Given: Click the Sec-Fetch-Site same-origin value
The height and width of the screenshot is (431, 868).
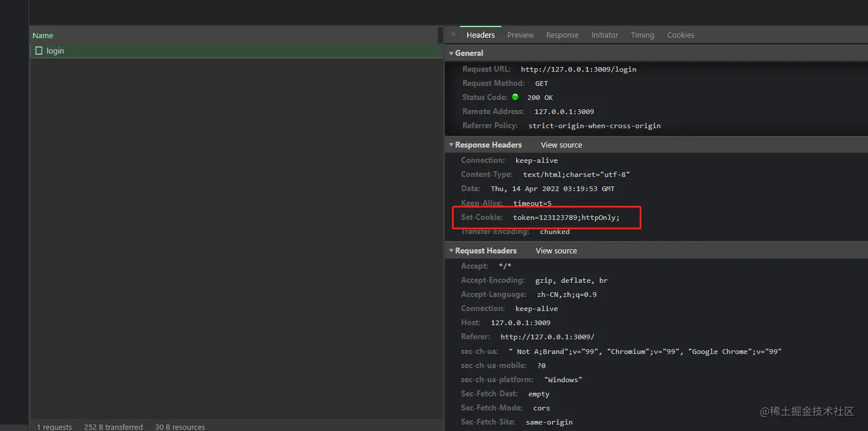Looking at the screenshot, I should pyautogui.click(x=549, y=422).
